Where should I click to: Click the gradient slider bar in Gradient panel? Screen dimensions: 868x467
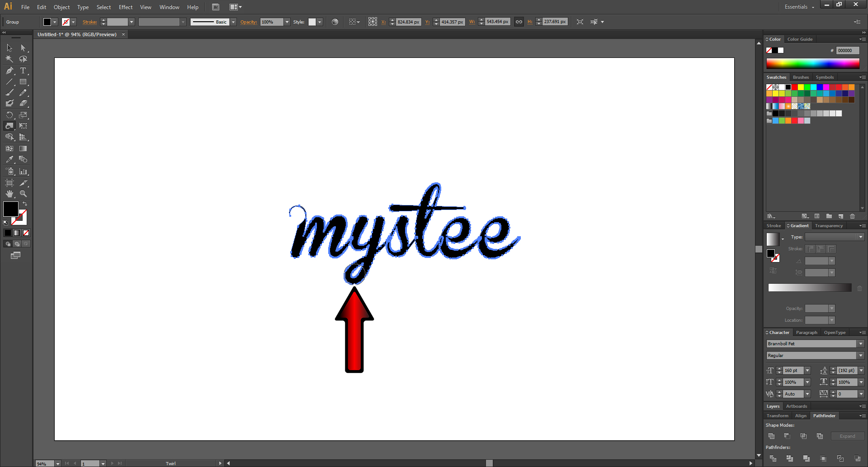pos(810,288)
